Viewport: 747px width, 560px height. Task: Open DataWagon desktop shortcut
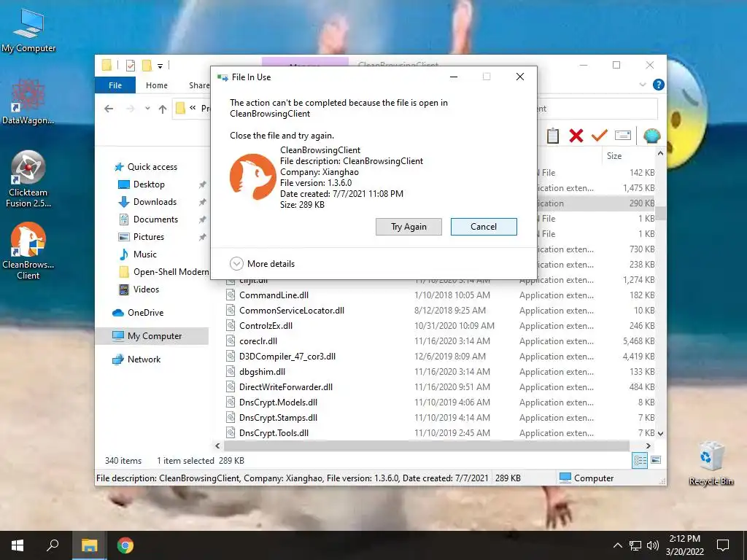(28, 102)
